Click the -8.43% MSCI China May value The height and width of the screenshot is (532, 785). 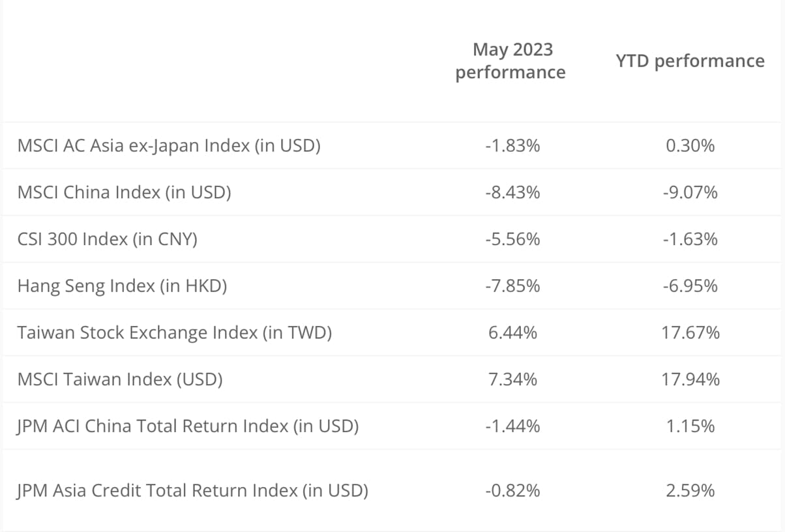tap(512, 192)
